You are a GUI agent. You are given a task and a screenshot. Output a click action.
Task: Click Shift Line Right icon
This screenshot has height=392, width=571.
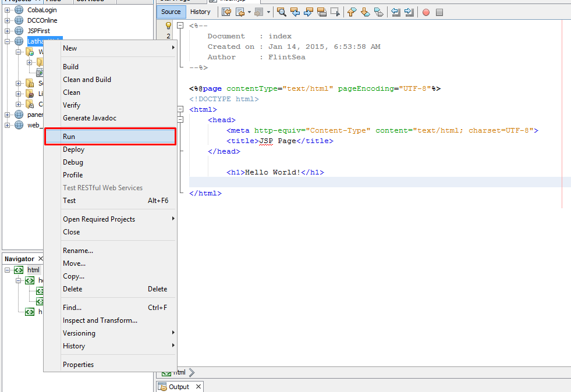409,12
